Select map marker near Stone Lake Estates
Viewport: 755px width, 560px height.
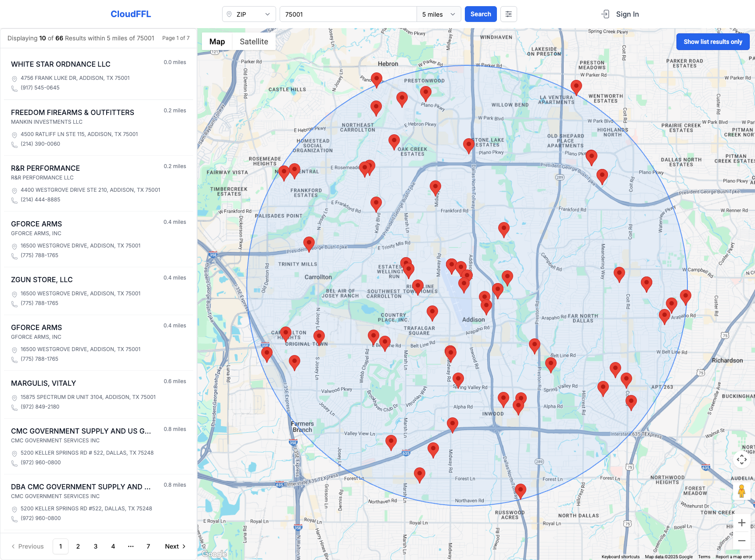point(469,145)
